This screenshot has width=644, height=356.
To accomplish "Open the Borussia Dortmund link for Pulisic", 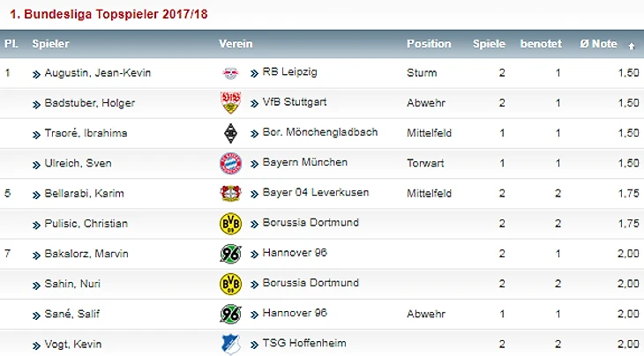I will coord(311,222).
